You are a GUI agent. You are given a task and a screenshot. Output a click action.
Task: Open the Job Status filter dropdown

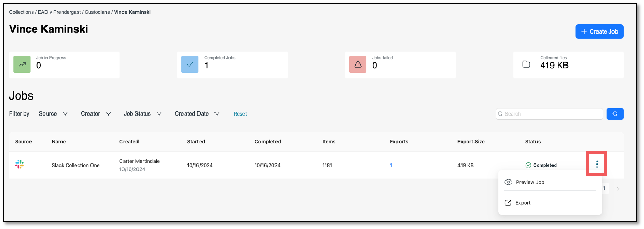coord(143,113)
